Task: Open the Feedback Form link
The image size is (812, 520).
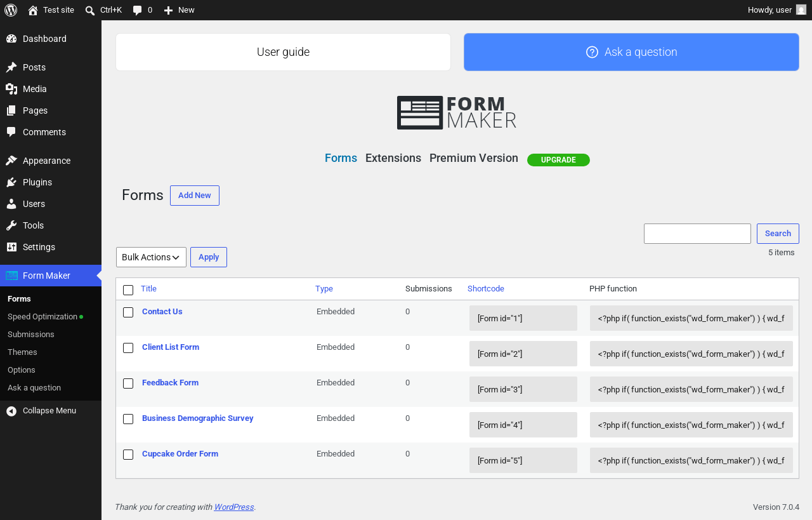Action: pos(170,383)
